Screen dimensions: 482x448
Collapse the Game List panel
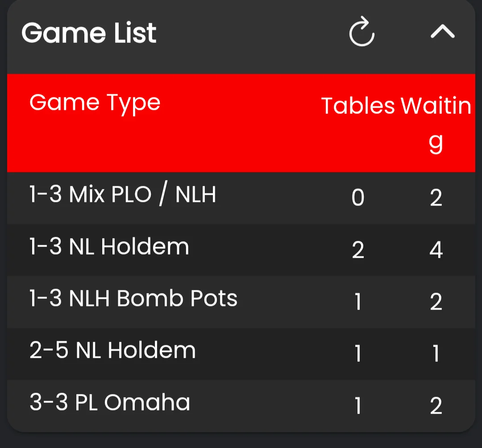(x=443, y=31)
